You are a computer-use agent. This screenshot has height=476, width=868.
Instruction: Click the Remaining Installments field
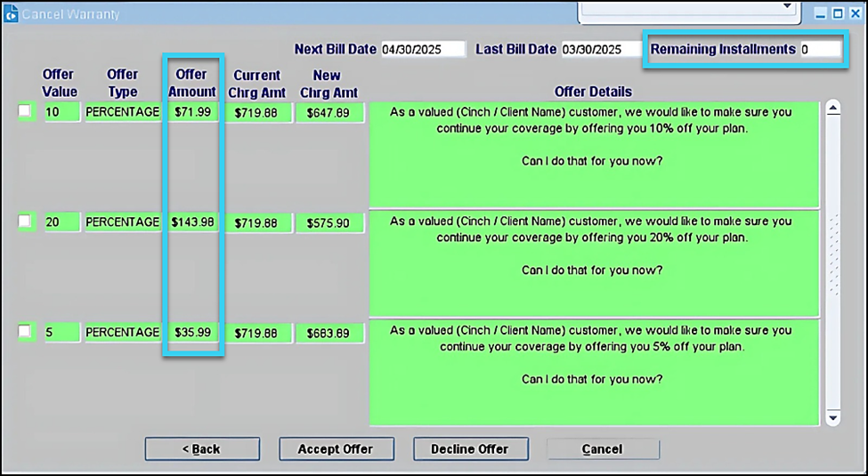[819, 50]
